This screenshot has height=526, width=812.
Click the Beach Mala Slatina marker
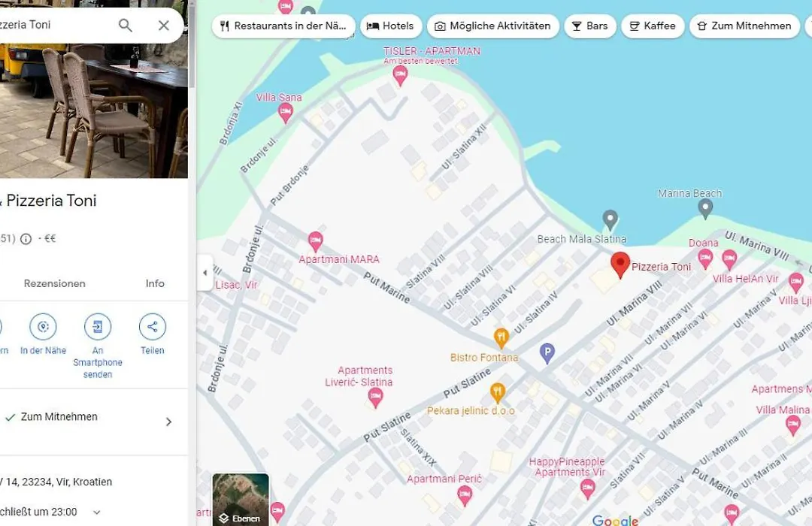pos(610,219)
